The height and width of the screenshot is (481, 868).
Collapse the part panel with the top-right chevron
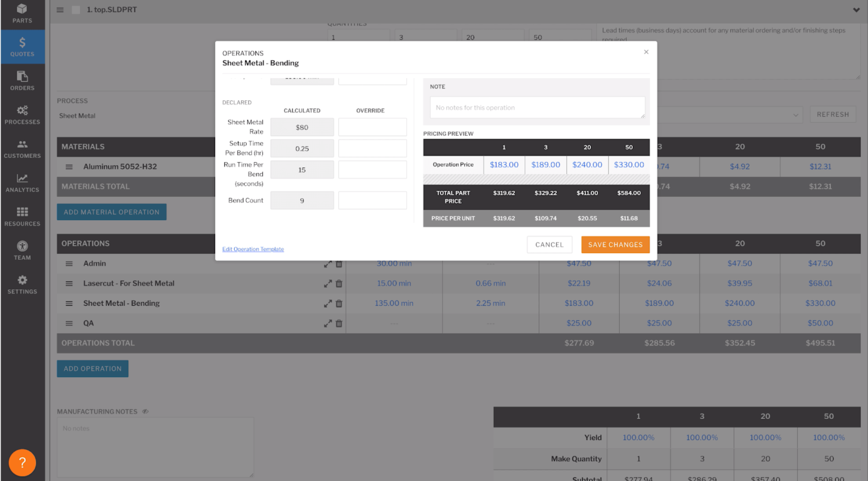[x=856, y=9]
